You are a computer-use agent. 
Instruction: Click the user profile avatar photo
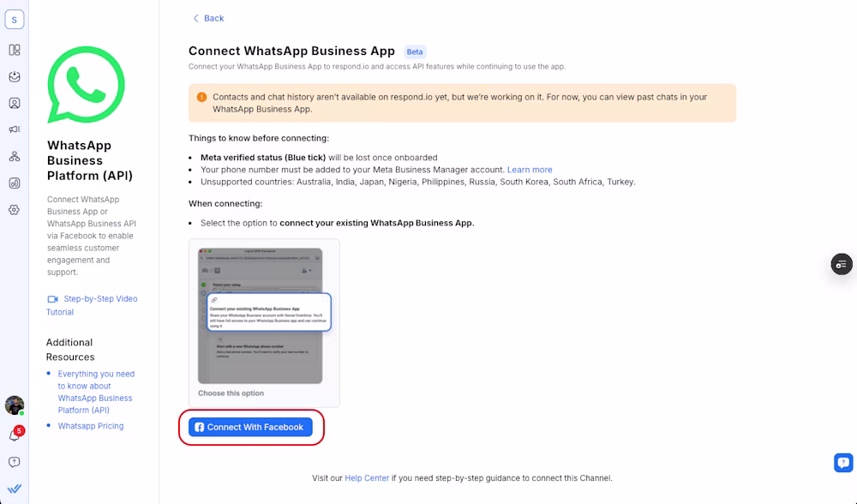coord(15,405)
